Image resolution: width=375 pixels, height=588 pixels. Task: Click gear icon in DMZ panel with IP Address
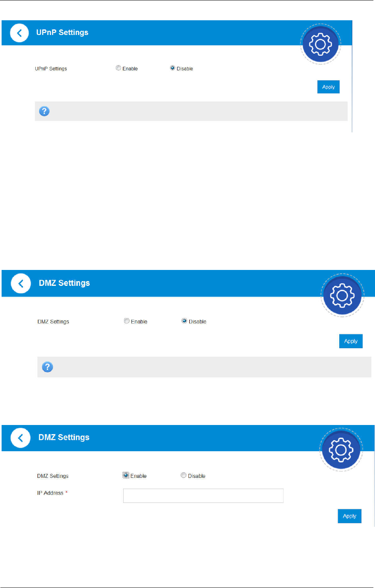[x=341, y=450]
